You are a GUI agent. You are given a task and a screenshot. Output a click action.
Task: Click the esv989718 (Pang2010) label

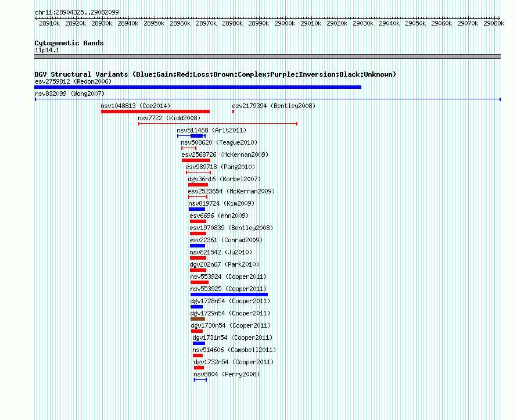220,167
